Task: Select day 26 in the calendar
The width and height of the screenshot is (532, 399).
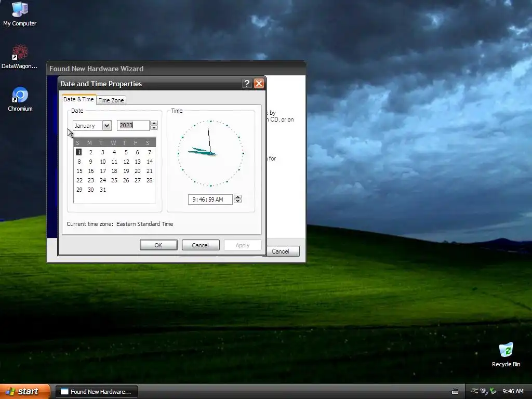Action: 126,180
